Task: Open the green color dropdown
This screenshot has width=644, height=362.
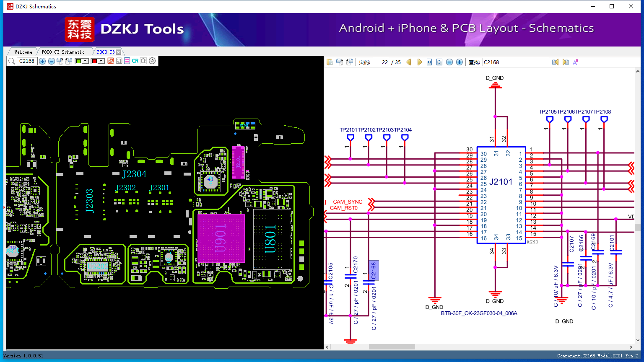Action: (85, 61)
